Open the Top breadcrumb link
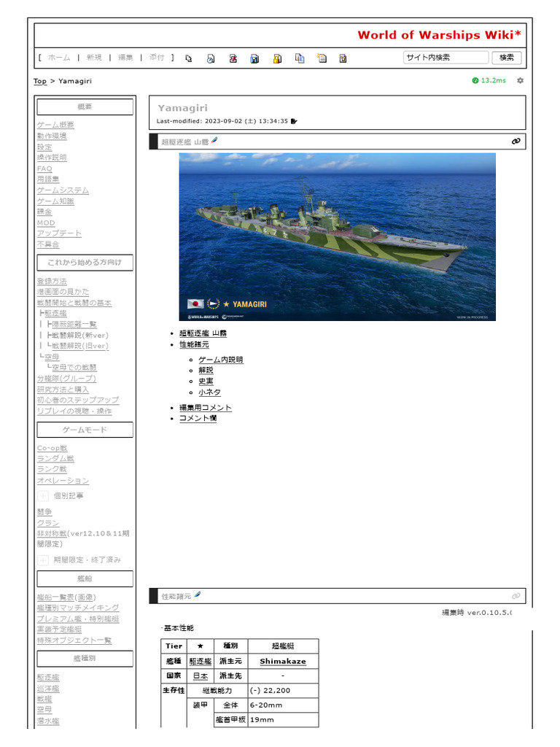This screenshot has width=560, height=747. (x=40, y=81)
